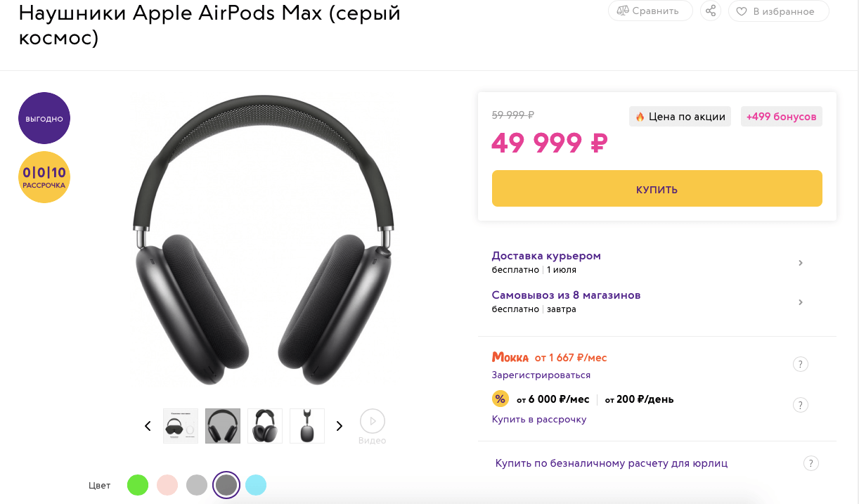Share the product via the share icon
This screenshot has width=859, height=504.
pos(710,11)
